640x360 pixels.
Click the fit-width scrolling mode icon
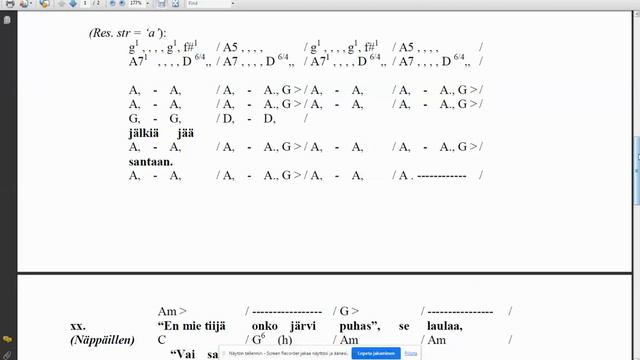point(162,4)
